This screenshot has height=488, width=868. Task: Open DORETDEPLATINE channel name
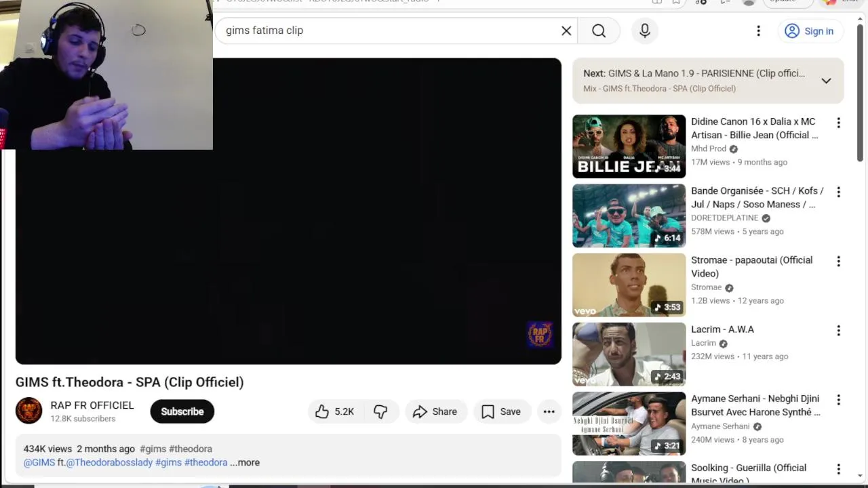724,218
